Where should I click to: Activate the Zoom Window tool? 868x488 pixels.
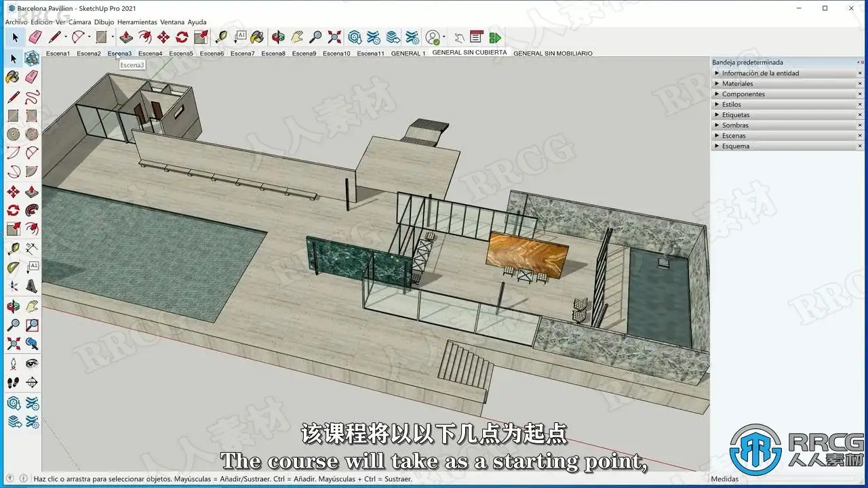tap(32, 325)
